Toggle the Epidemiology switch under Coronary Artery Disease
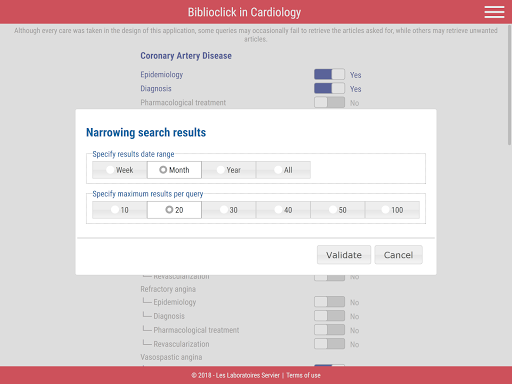The width and height of the screenshot is (512, 384). (x=329, y=74)
